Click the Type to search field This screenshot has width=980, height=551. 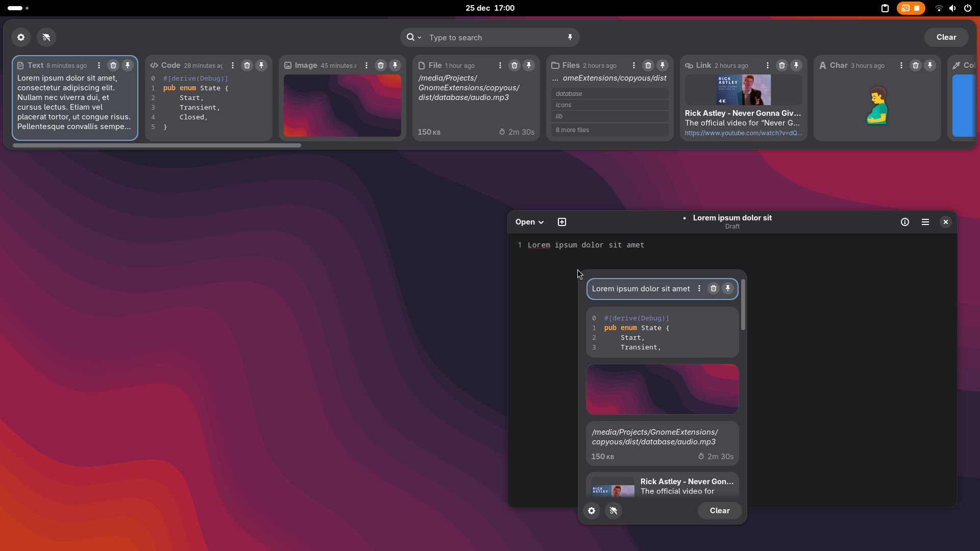click(490, 38)
